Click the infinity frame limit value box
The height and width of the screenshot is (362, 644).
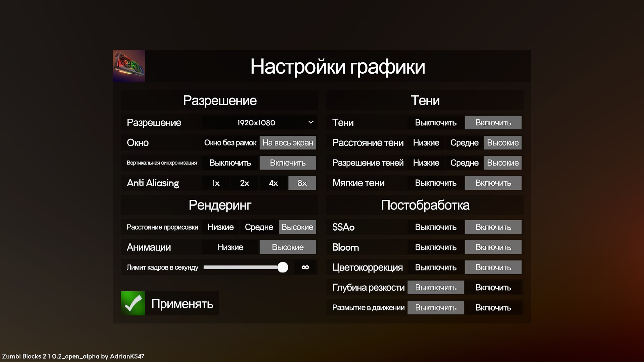pos(305,267)
